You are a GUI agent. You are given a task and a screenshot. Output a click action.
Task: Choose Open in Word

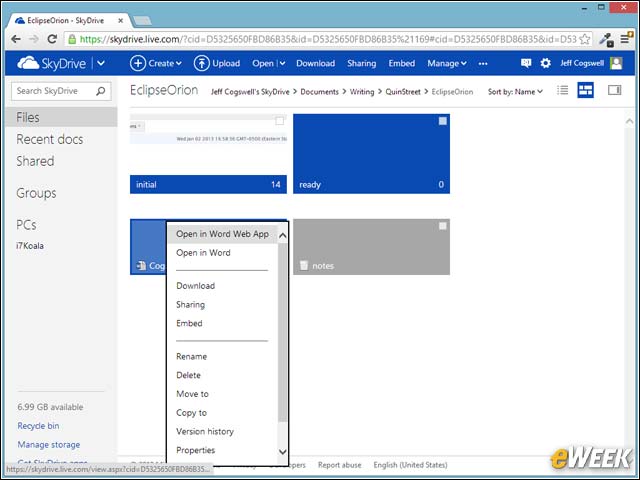tap(203, 253)
